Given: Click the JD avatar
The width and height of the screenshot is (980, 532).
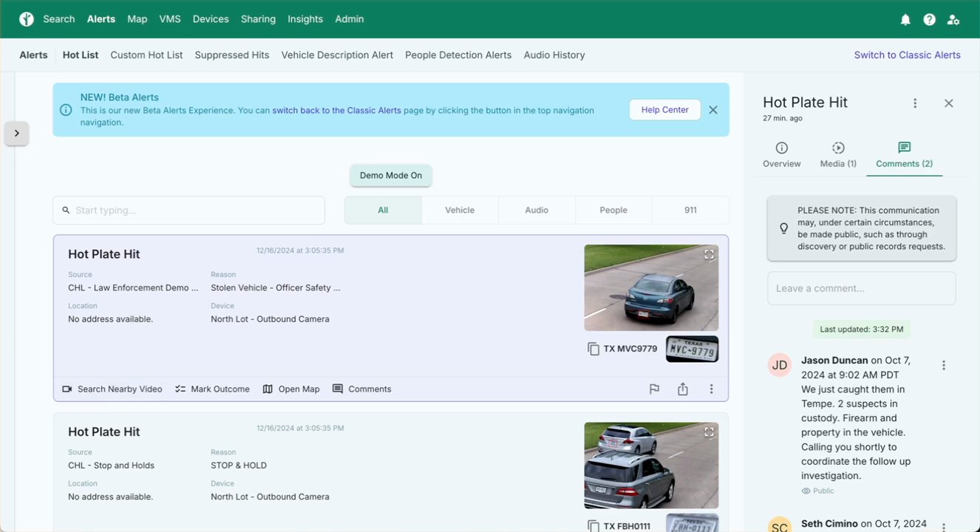Looking at the screenshot, I should [x=780, y=365].
